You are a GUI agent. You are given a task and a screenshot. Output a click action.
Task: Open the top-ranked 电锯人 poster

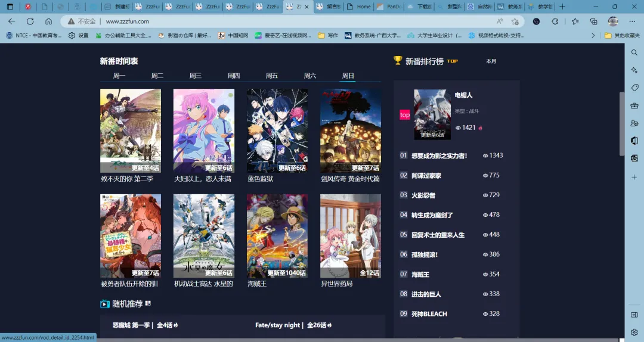(432, 114)
